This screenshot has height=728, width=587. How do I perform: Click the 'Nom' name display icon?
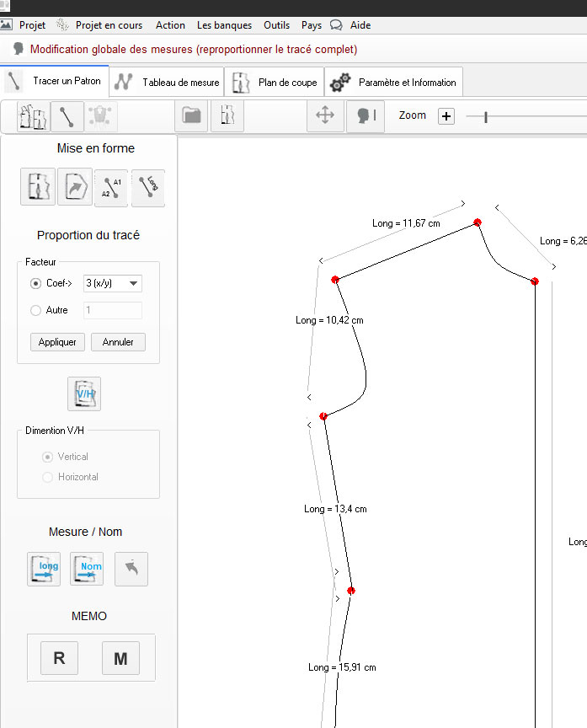coord(87,569)
